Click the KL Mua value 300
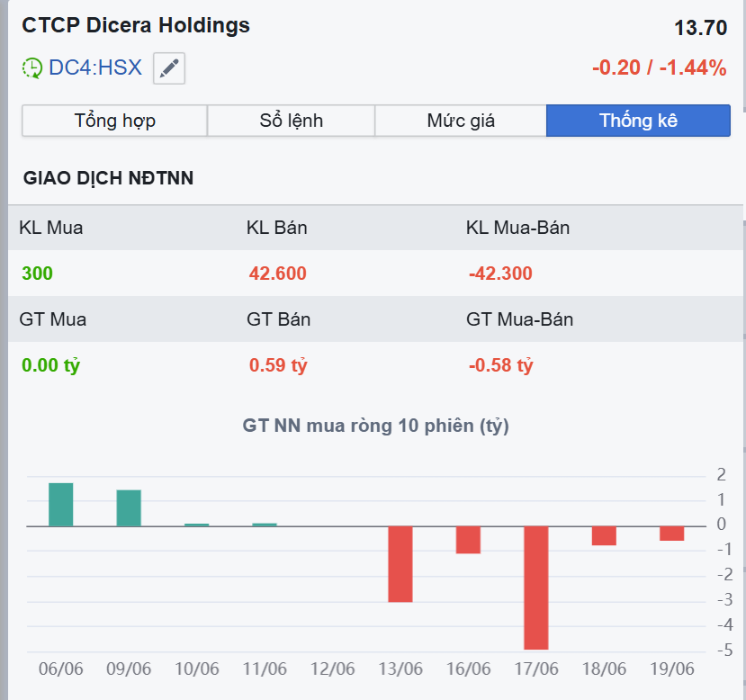The width and height of the screenshot is (746, 700). pos(38,274)
